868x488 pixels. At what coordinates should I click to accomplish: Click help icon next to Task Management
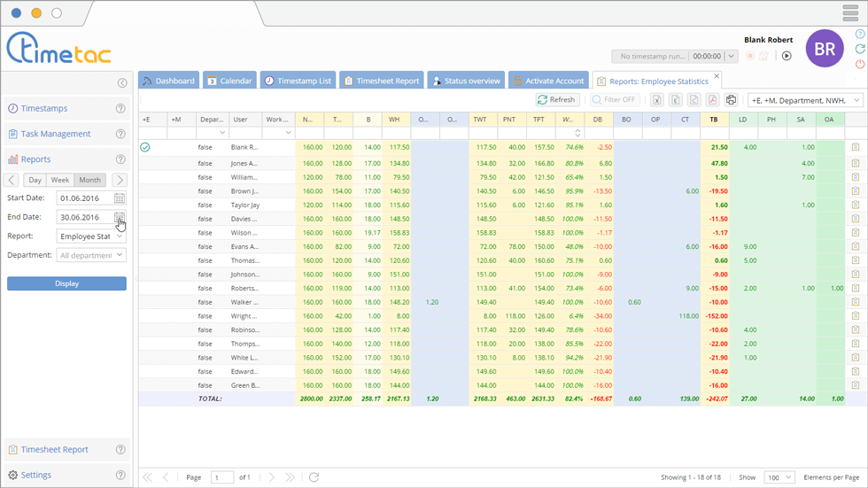tap(120, 134)
